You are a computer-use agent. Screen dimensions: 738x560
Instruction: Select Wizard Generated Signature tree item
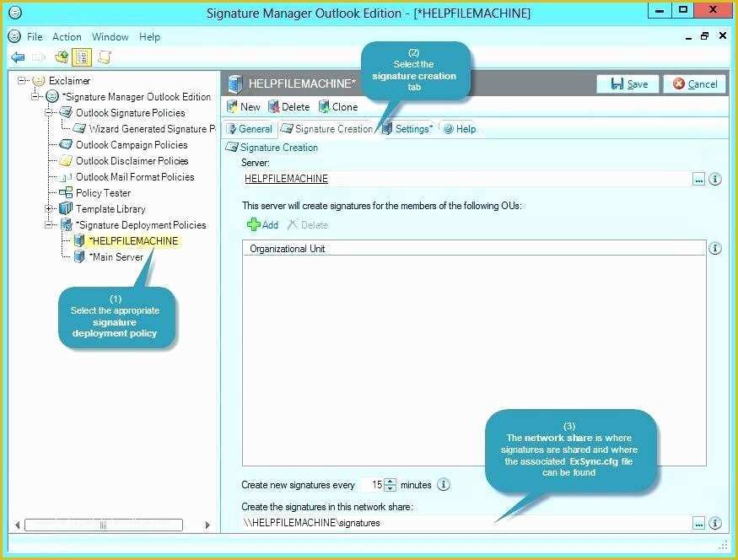tap(152, 128)
